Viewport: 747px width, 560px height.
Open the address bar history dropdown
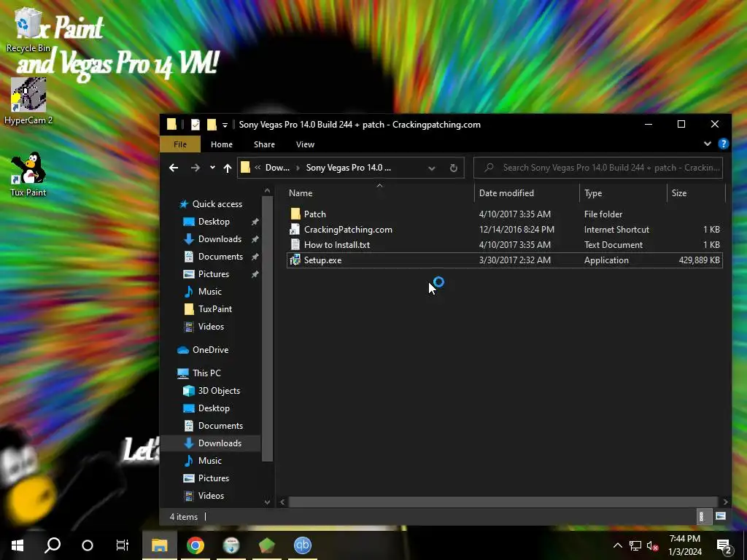click(432, 168)
